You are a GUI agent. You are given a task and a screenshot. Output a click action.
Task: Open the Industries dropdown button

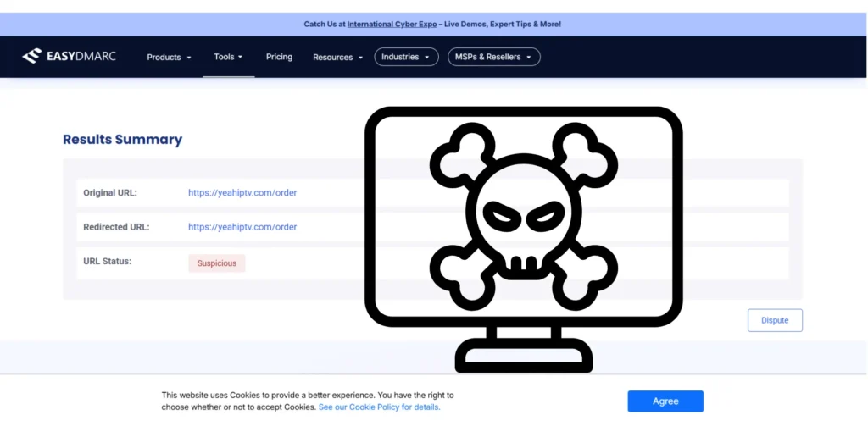400,57
